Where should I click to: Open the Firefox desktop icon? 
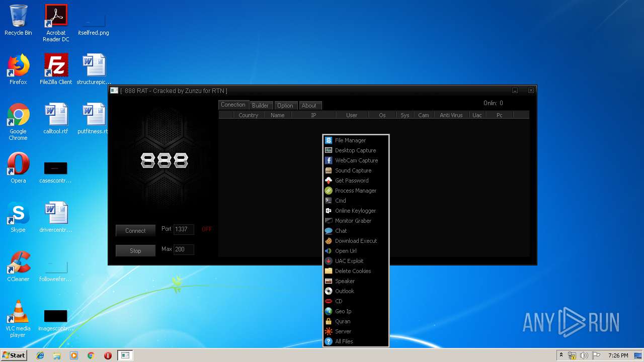point(18,69)
